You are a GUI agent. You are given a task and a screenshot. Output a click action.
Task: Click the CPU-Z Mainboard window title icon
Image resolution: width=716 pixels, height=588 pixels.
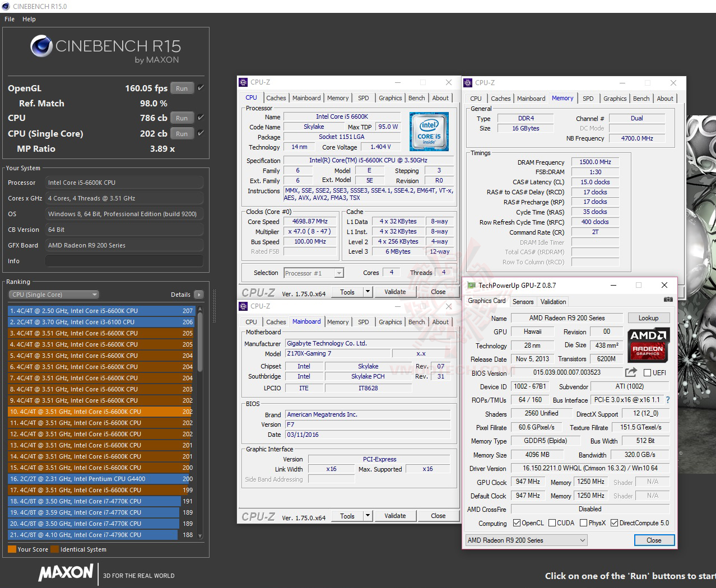243,306
